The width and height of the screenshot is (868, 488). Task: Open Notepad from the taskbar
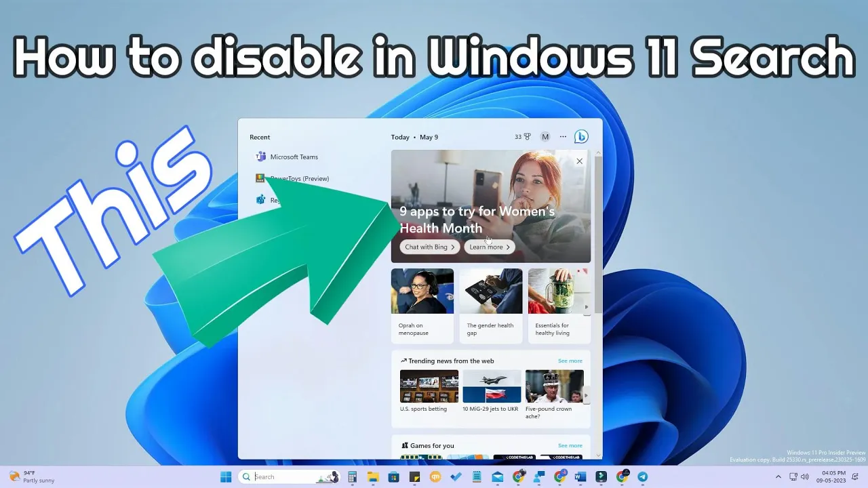point(477,476)
